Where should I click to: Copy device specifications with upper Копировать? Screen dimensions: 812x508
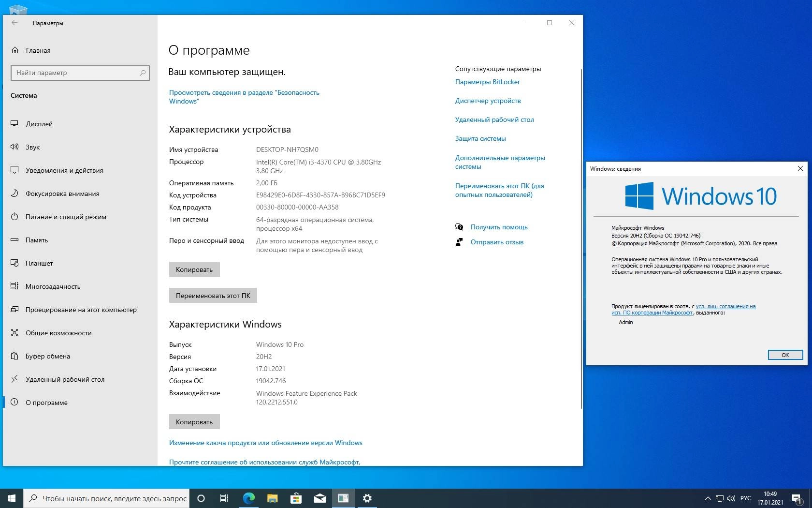coord(194,269)
